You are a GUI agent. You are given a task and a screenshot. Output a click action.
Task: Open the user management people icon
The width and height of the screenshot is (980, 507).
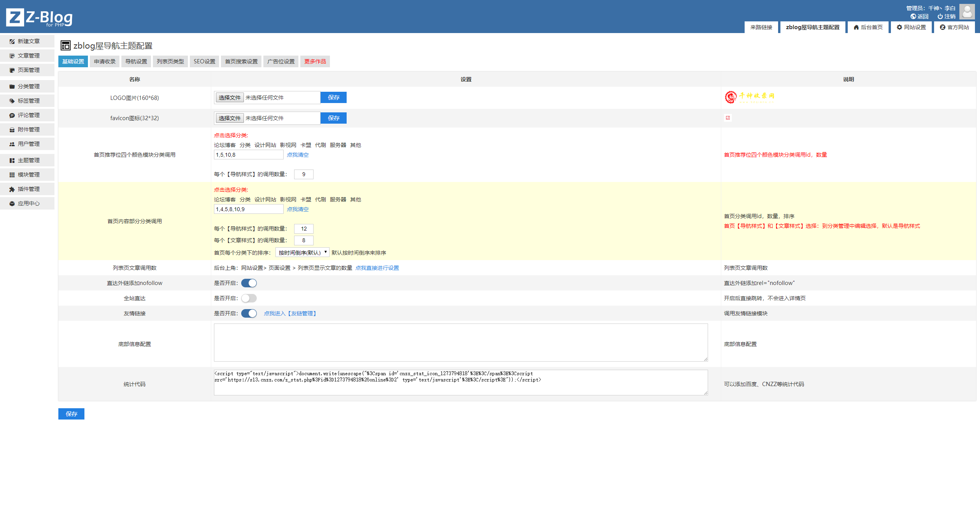(x=12, y=144)
